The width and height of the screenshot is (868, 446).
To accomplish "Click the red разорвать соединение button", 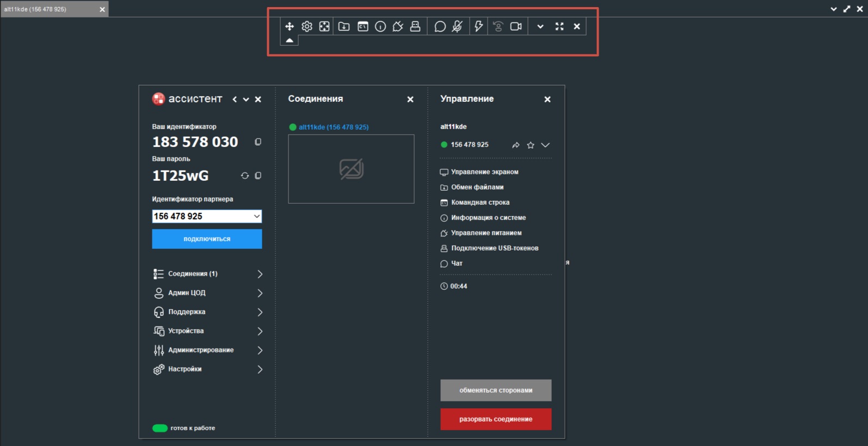I will click(496, 419).
